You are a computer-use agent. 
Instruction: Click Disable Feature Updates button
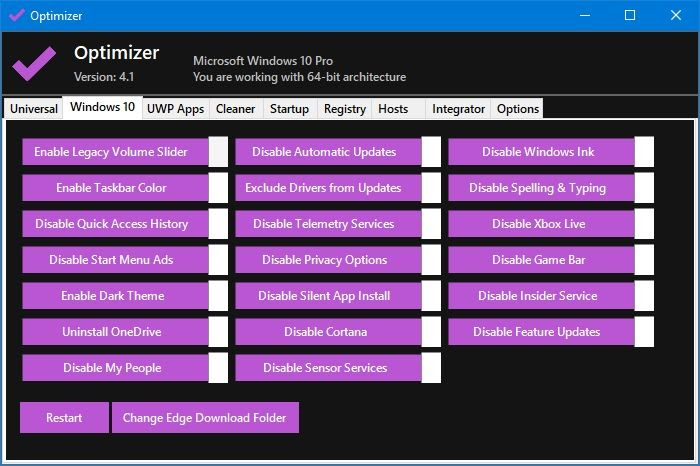tap(541, 332)
